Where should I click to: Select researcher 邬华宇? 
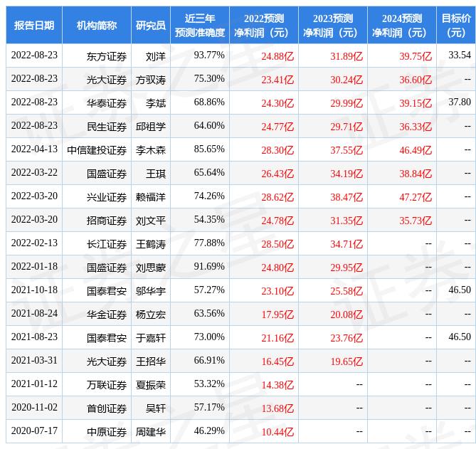(x=151, y=291)
